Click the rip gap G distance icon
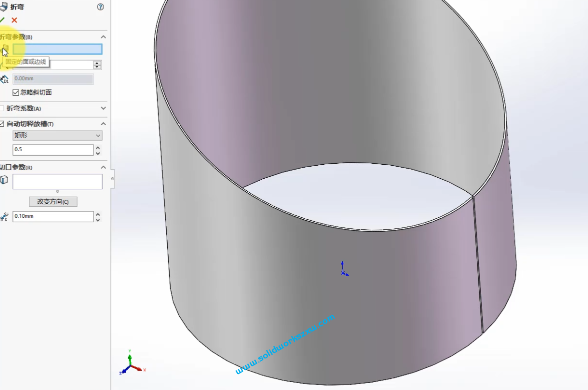Image resolution: width=588 pixels, height=390 pixels. pos(4,216)
